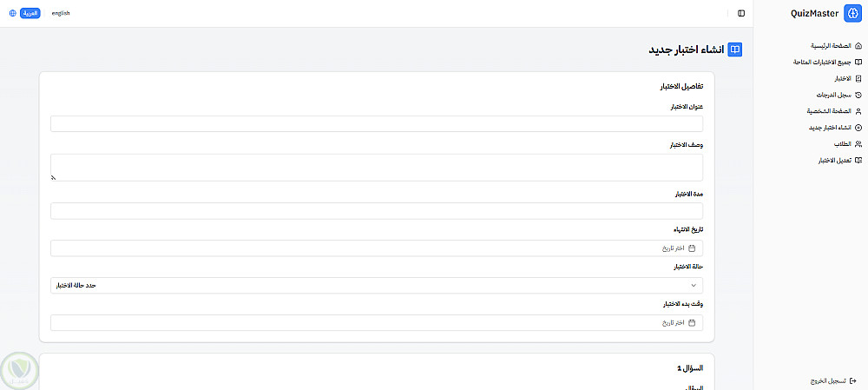This screenshot has height=390, width=868.
Task: Toggle the sidebar panel button
Action: 741,13
